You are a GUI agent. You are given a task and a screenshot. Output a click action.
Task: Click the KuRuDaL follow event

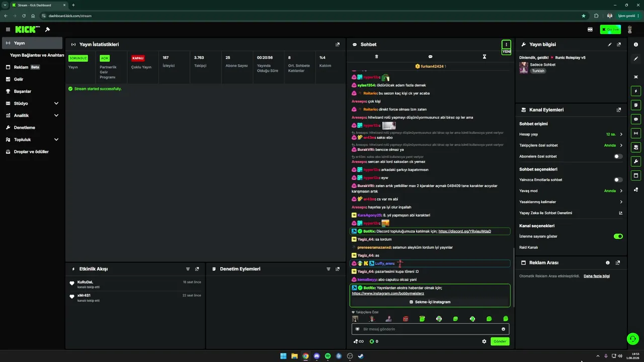pyautogui.click(x=135, y=285)
